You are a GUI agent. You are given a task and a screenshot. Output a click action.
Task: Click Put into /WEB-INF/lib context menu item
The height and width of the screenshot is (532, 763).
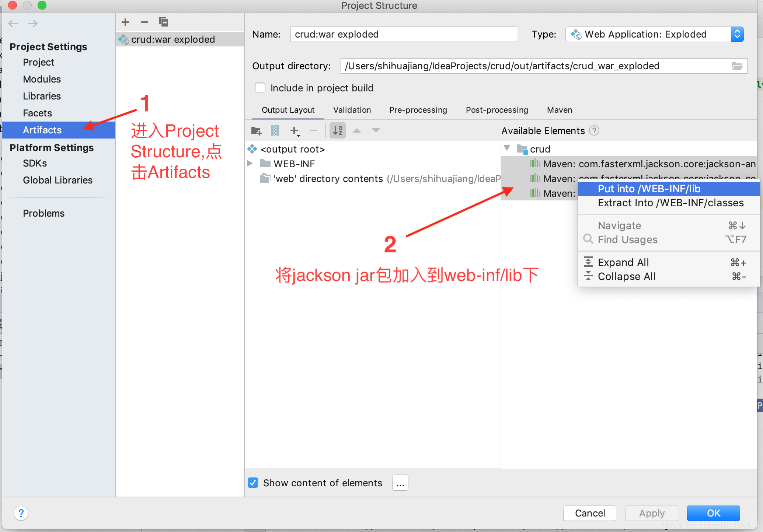pyautogui.click(x=667, y=188)
